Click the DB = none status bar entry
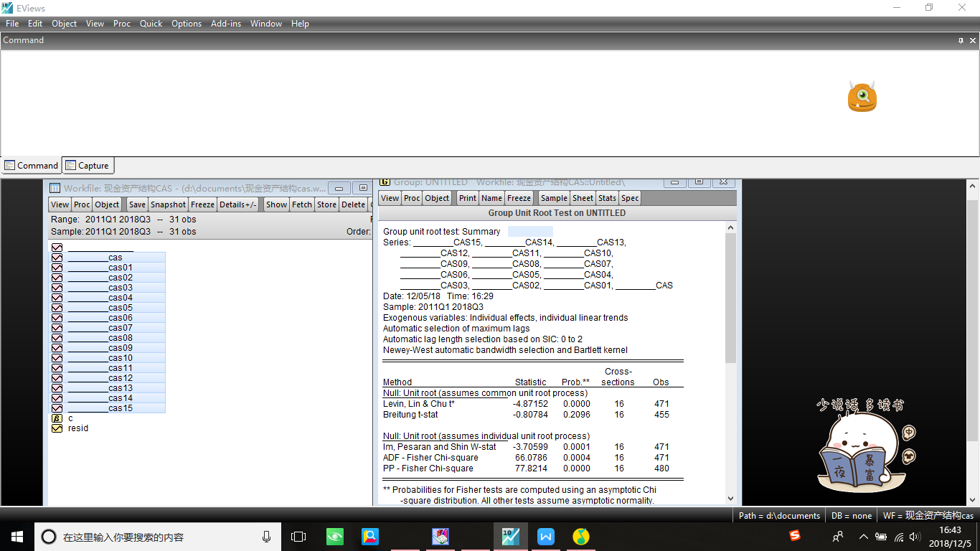 [x=852, y=515]
